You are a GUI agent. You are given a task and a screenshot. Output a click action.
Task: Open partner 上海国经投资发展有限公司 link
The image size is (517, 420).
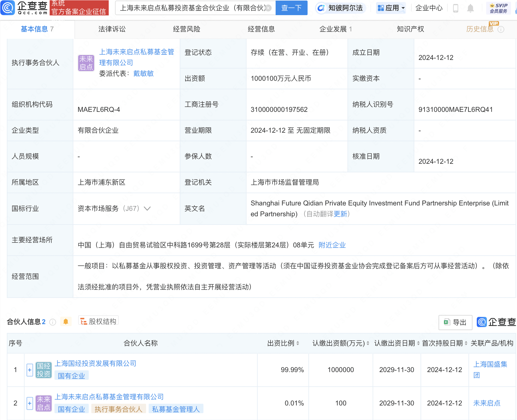click(x=95, y=364)
